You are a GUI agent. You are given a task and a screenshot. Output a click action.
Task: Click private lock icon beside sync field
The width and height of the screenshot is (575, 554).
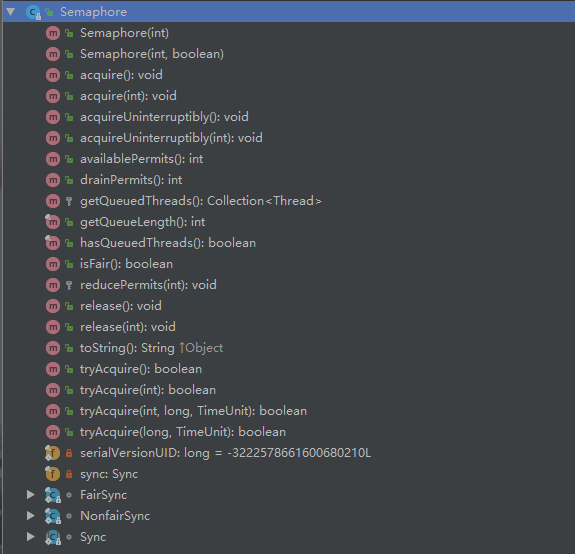pyautogui.click(x=69, y=474)
